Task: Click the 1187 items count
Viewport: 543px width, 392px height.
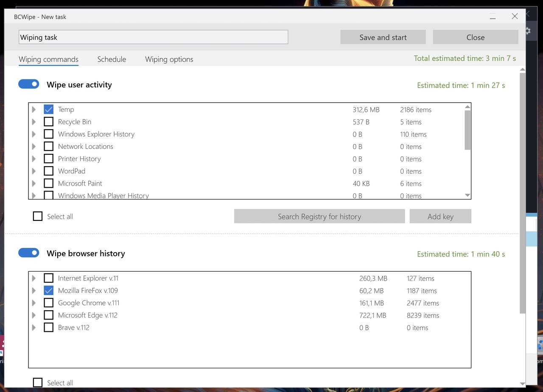Action: (x=422, y=290)
